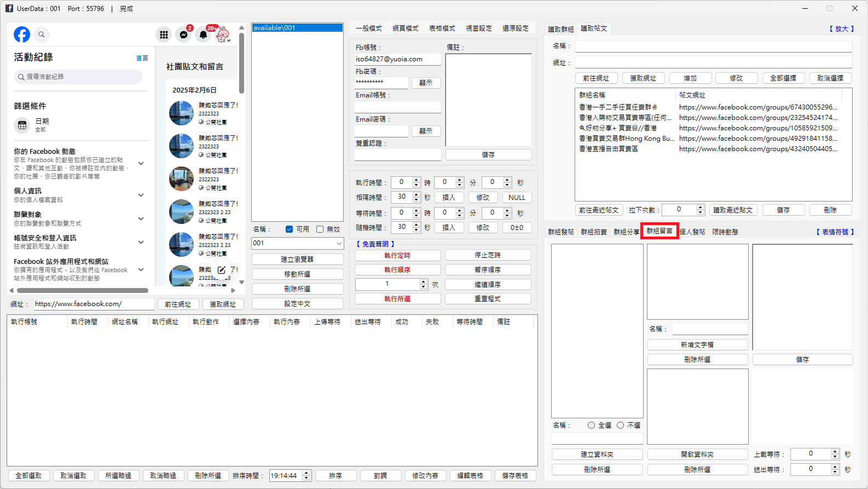The height and width of the screenshot is (489, 868).
Task: Open the magnifier search icon beside Facebook logo
Action: pos(42,34)
